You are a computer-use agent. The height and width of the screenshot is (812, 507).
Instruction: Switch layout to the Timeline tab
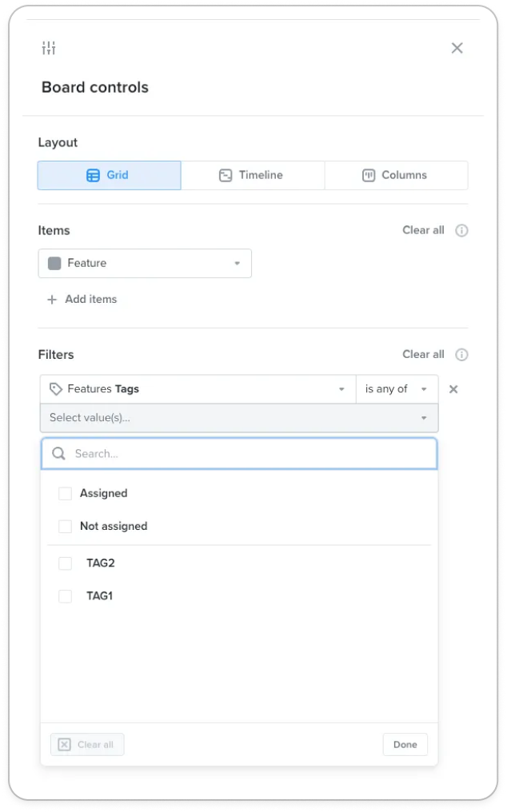point(253,176)
